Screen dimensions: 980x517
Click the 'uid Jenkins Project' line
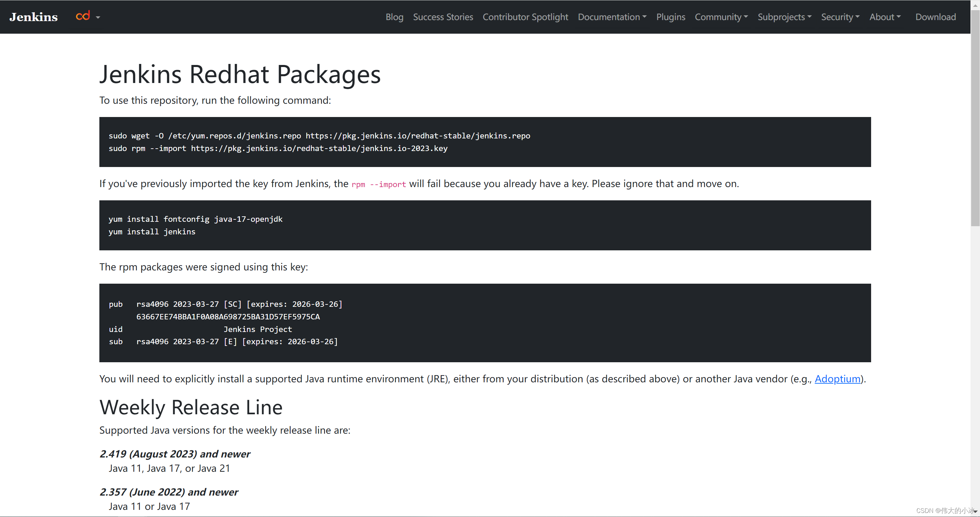[x=200, y=329]
